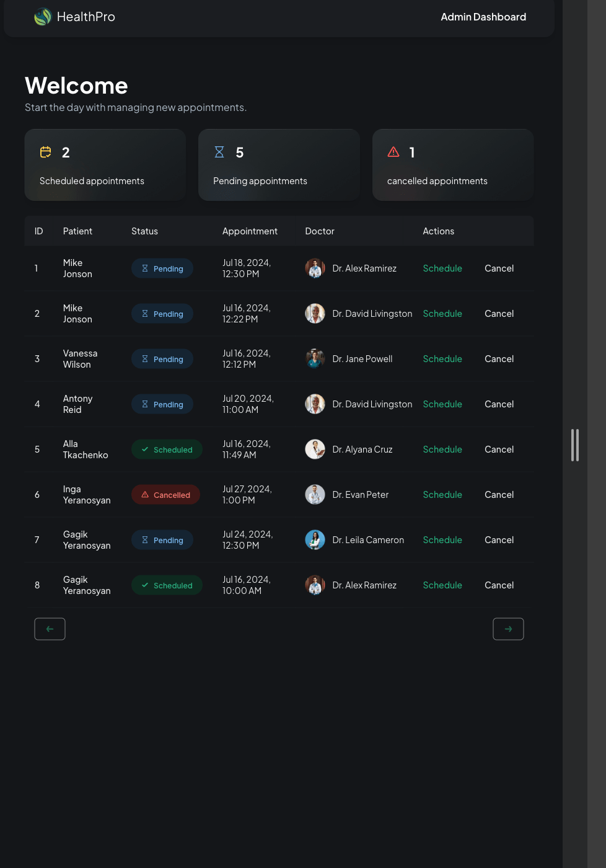This screenshot has height=868, width=606.
Task: Go back using the left pagination arrow
Action: (50, 629)
